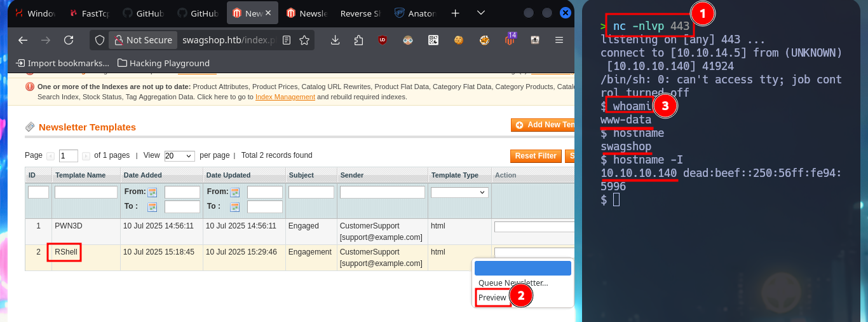Screen dimensions: 868x322
Task: Click Import bookmarks in bookmarks bar
Action: pos(62,63)
